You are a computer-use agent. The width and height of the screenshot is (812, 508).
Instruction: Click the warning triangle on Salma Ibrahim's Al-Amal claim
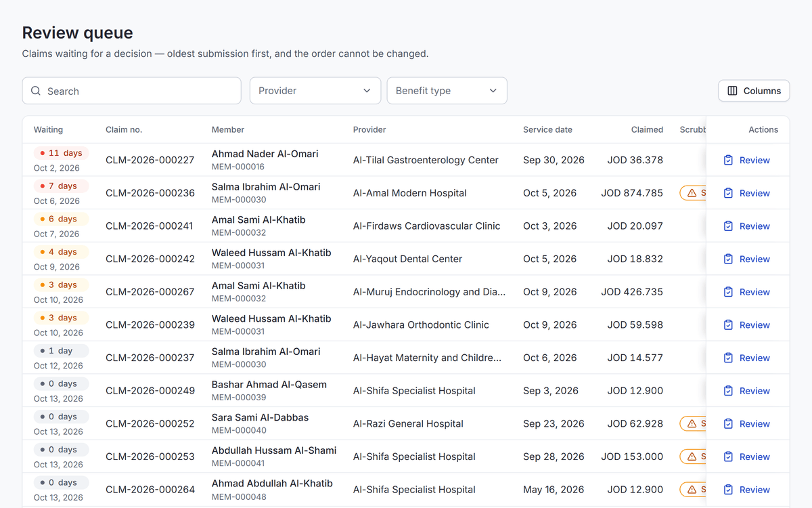coord(692,193)
